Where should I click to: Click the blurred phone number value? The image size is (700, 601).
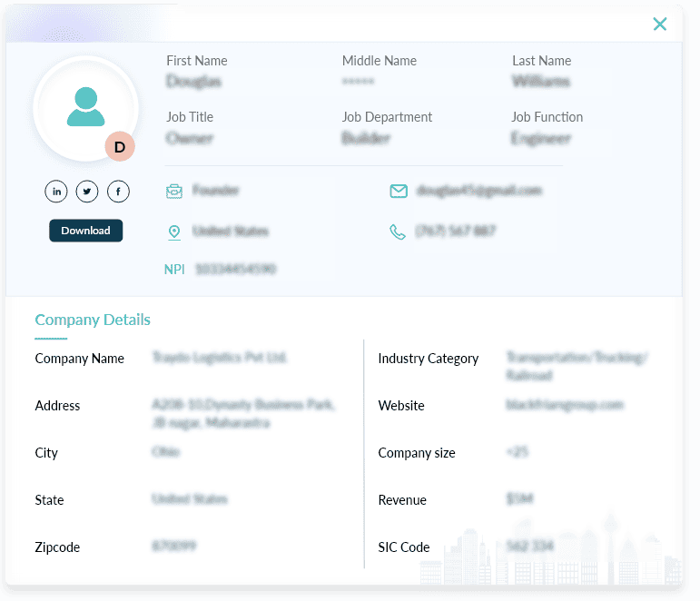point(456,231)
